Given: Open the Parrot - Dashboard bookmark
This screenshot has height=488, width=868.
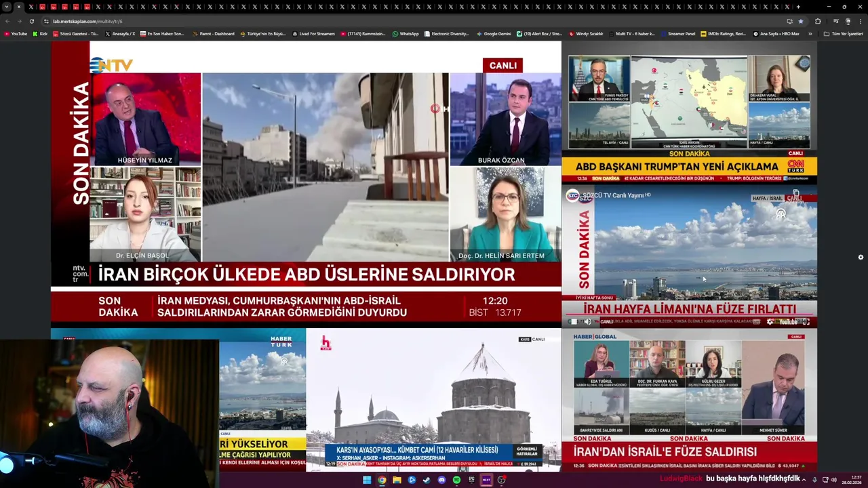Looking at the screenshot, I should 213,33.
